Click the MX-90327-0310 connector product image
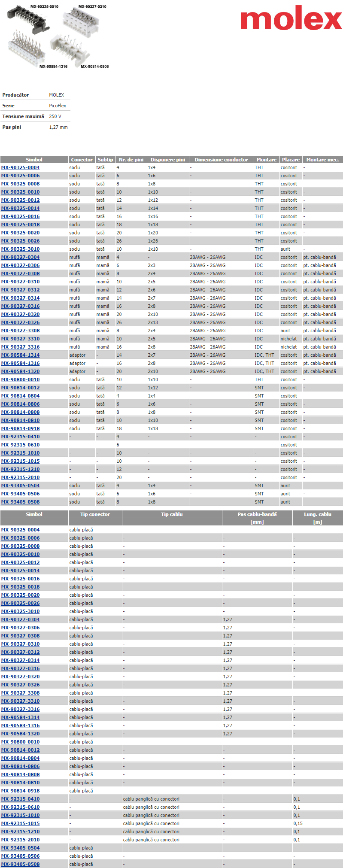Viewport: 343px width, 868px height. tap(82, 22)
